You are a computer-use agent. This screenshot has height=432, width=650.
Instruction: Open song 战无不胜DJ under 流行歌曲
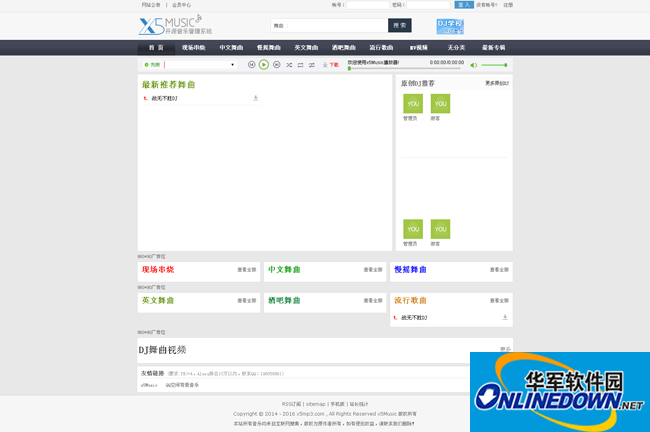[x=414, y=318]
